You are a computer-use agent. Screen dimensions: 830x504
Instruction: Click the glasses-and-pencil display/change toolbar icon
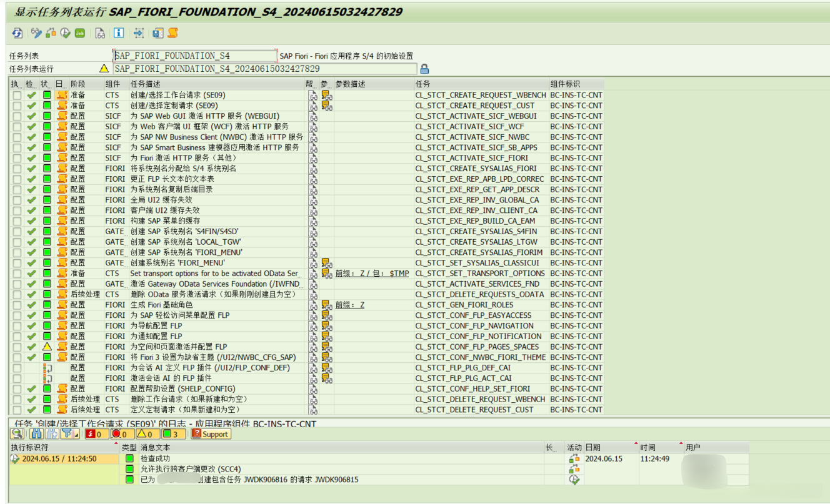pos(36,33)
